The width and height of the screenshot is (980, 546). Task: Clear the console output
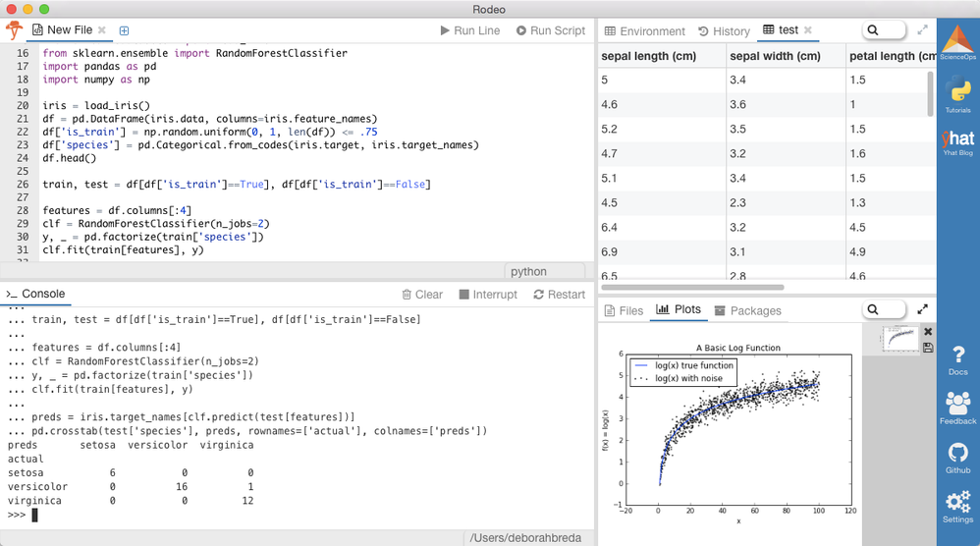click(422, 295)
